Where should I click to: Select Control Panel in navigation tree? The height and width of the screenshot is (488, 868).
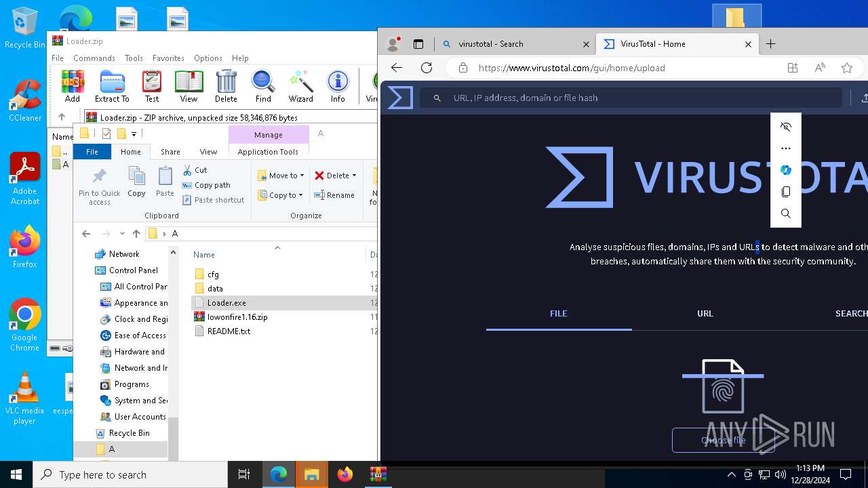134,270
